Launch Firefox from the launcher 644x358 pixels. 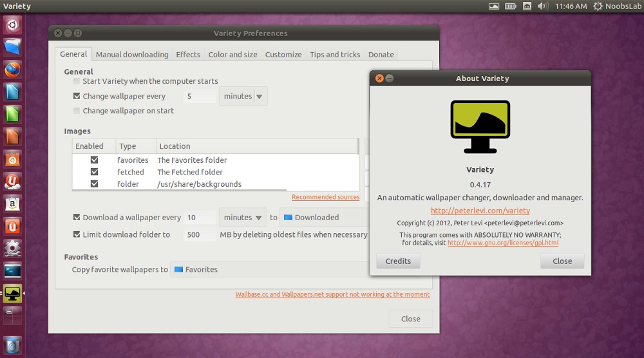point(12,69)
